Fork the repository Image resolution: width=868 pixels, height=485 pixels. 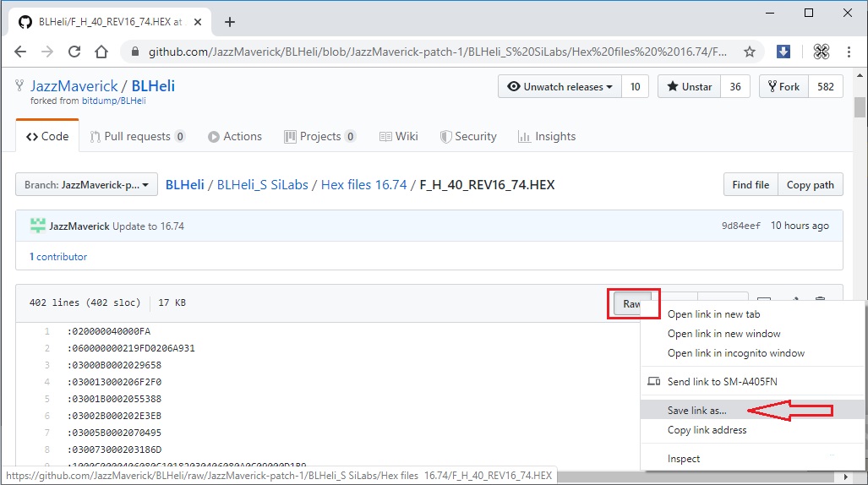pyautogui.click(x=783, y=86)
